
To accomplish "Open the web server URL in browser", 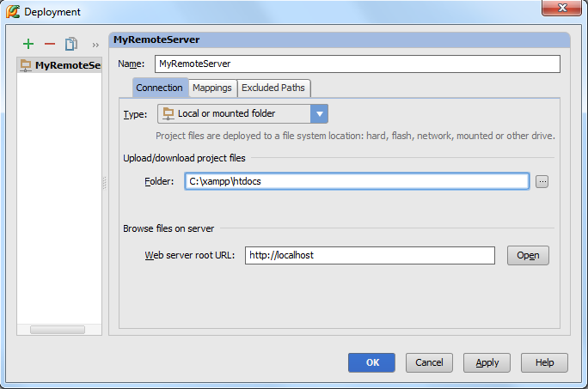I will click(528, 256).
